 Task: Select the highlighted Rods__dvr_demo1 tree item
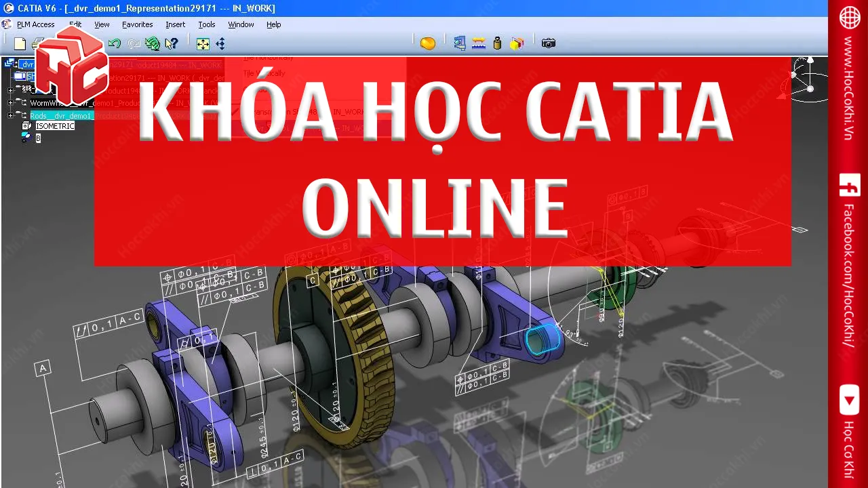pos(60,116)
